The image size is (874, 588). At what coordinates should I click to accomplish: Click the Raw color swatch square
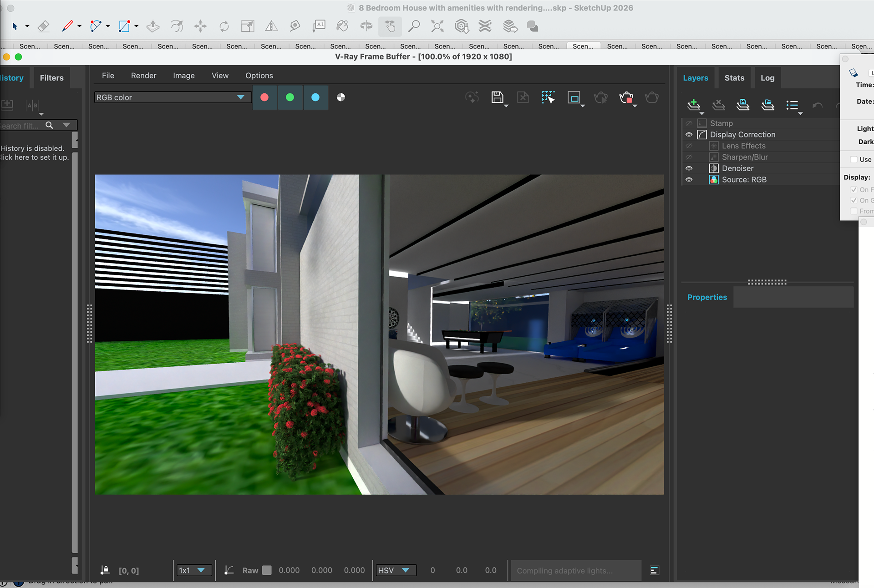pyautogui.click(x=267, y=570)
